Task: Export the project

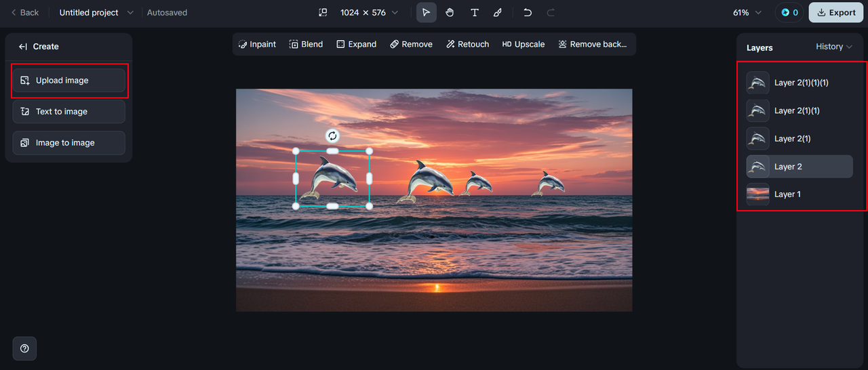Action: [835, 12]
